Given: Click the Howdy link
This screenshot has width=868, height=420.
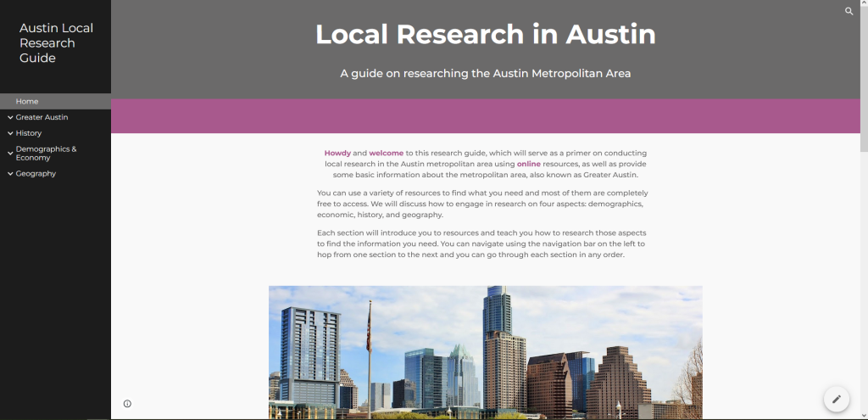Looking at the screenshot, I should [x=337, y=153].
